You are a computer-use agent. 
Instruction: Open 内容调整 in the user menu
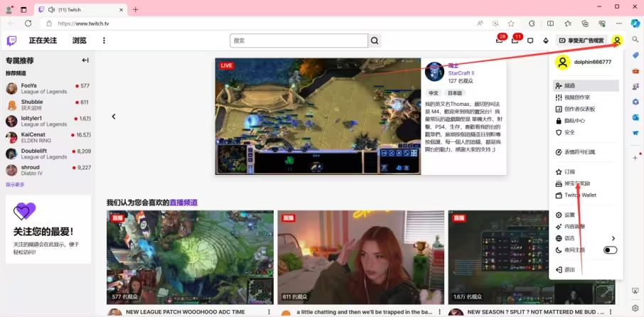tap(586, 226)
